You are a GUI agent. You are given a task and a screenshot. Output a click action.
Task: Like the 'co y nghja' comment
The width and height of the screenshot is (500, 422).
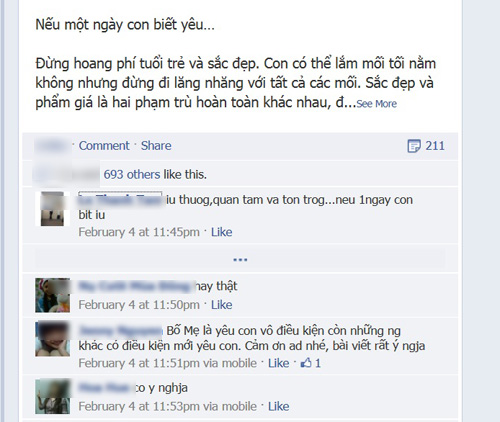[x=279, y=406]
